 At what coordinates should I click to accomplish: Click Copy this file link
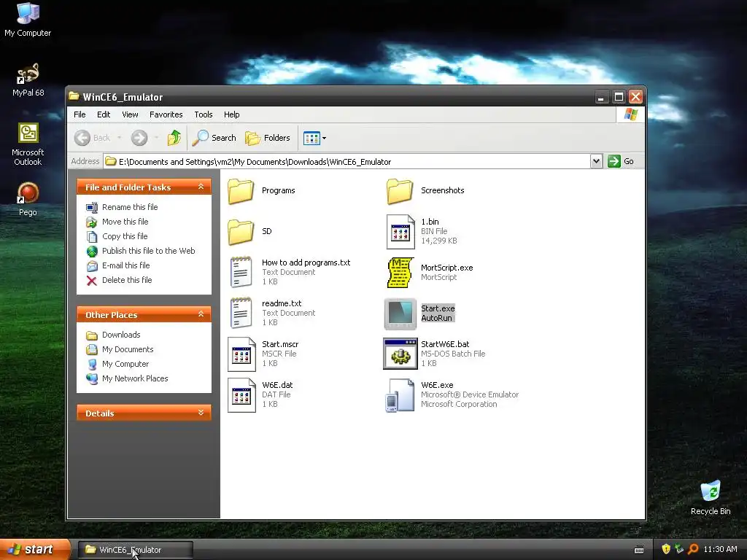125,236
